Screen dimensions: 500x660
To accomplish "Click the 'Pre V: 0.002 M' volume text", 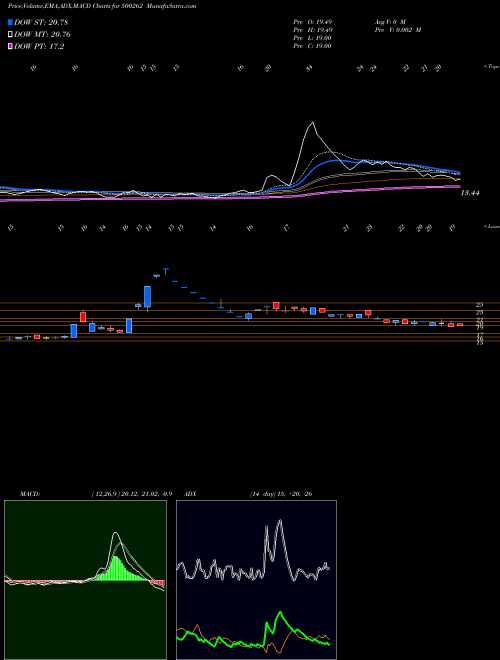I will point(397,30).
